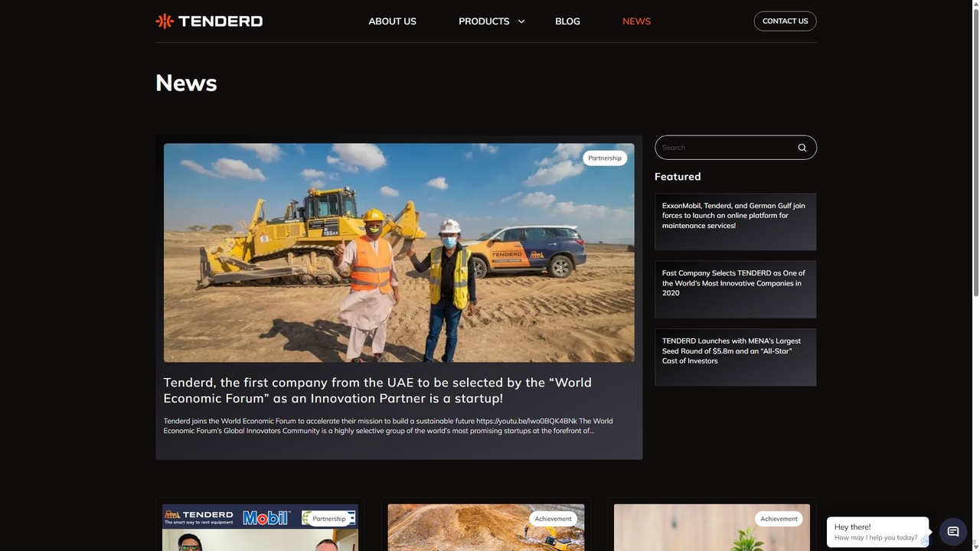The height and width of the screenshot is (551, 980).
Task: Open the chat widget icon
Action: 953,531
